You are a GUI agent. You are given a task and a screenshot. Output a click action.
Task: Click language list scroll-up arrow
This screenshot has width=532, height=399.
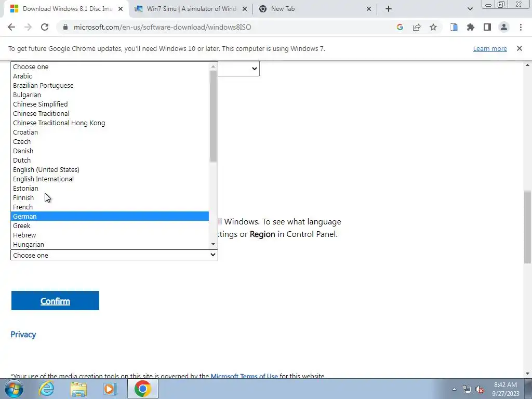[213, 66]
